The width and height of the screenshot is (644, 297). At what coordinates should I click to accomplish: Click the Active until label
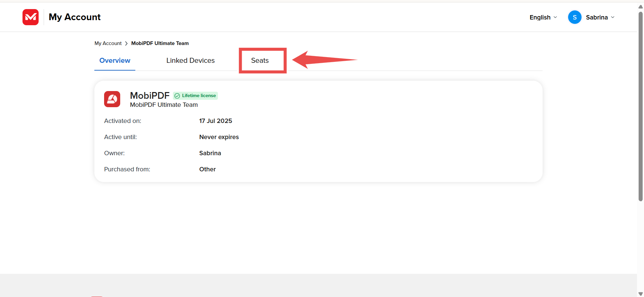121,137
